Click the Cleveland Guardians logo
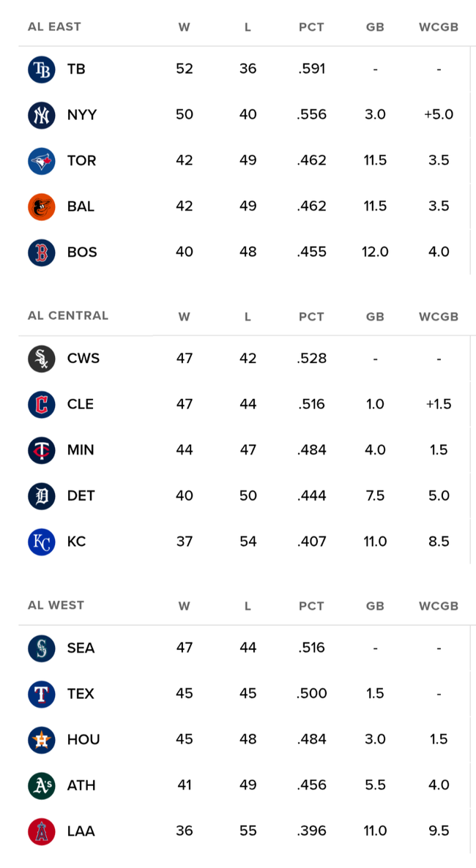This screenshot has width=476, height=868. click(x=42, y=404)
